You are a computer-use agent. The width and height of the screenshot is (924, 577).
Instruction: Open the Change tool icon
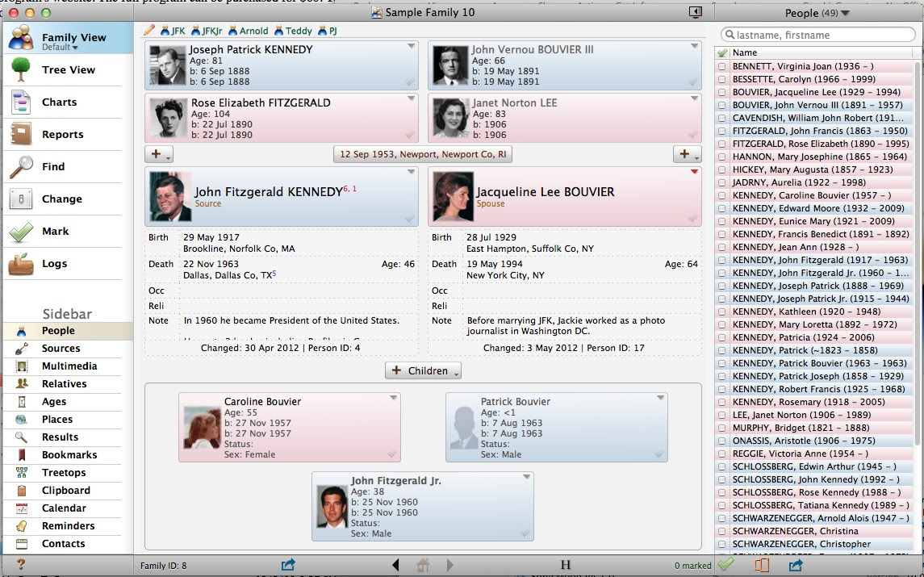[x=21, y=199]
